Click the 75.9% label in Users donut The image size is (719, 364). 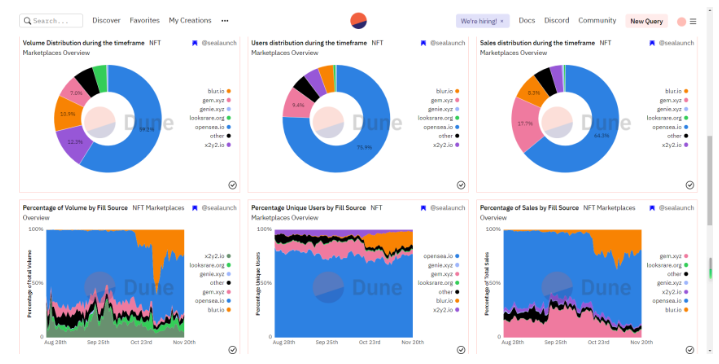[364, 148]
